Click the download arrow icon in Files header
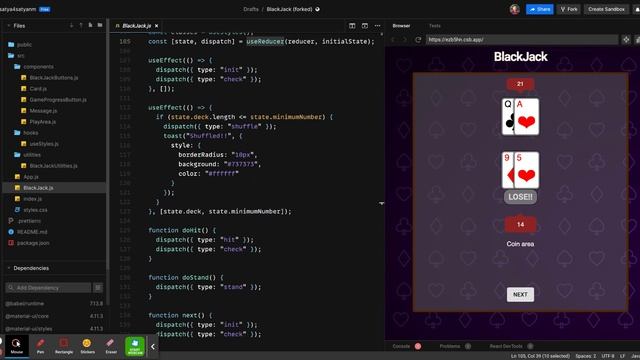The image size is (640, 360). [71, 25]
